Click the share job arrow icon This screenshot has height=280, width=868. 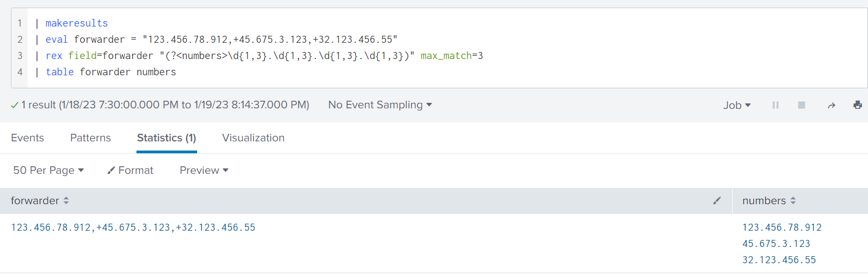tap(831, 105)
